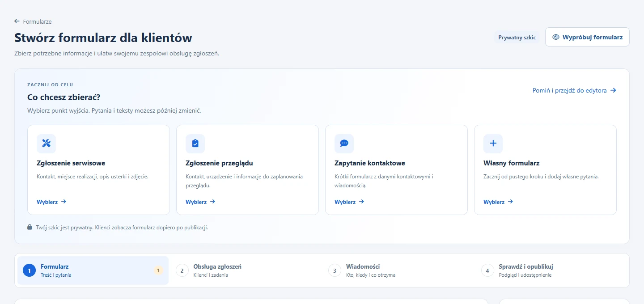
Task: Click the Treść i pytania step subtitle
Action: 56,275
